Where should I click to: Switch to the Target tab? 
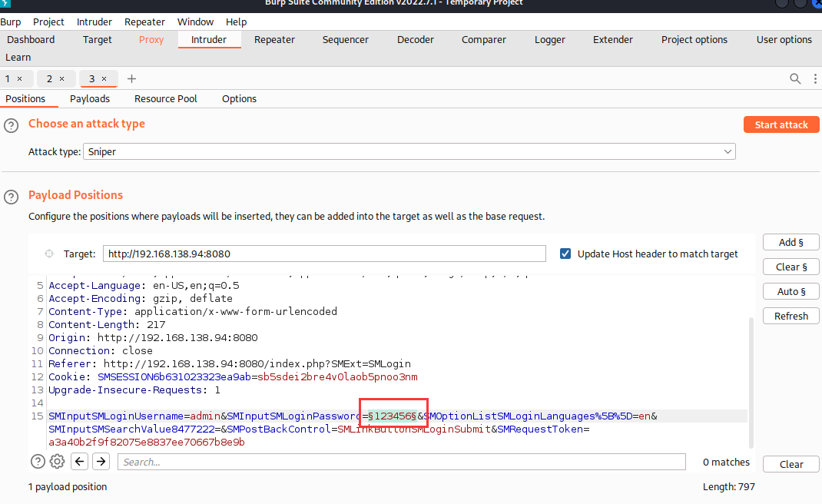pos(98,40)
